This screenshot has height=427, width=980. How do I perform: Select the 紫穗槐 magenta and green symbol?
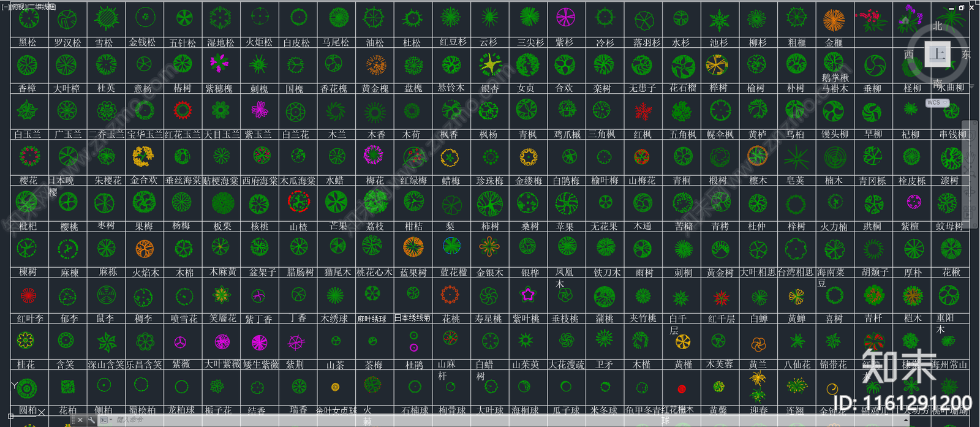[x=219, y=62]
